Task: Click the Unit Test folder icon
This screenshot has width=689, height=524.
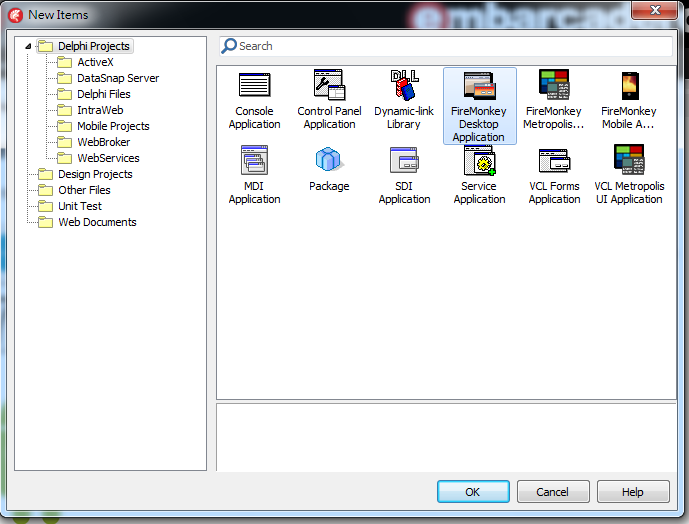Action: tap(45, 206)
